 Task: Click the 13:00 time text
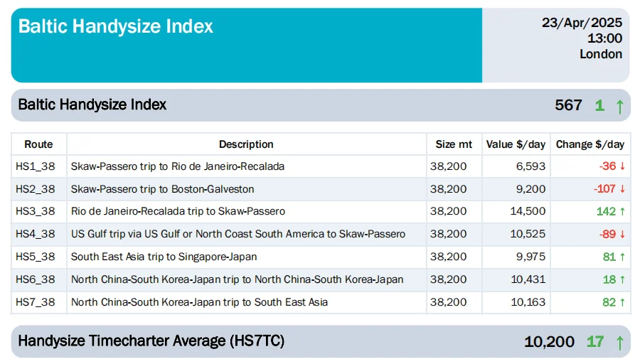click(604, 38)
